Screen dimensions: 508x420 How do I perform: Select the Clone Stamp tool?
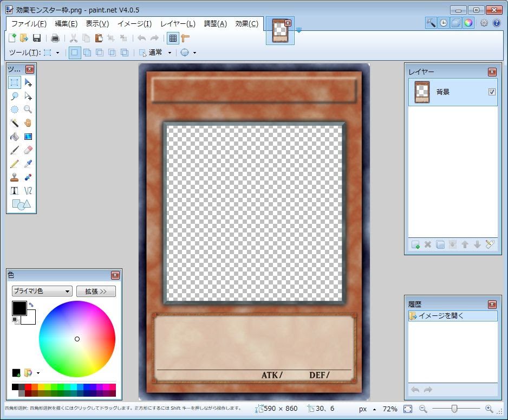[x=14, y=178]
